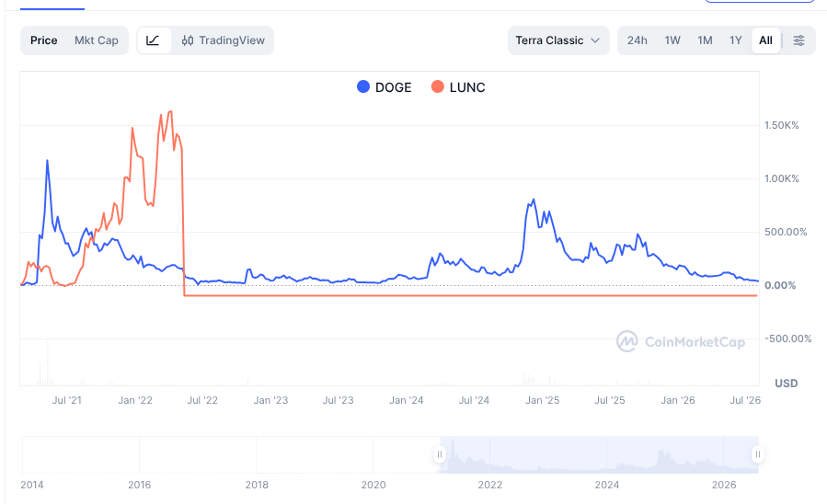Click 2026 in the timeline navigator
Viewport: 827px width, 504px height.
click(724, 485)
